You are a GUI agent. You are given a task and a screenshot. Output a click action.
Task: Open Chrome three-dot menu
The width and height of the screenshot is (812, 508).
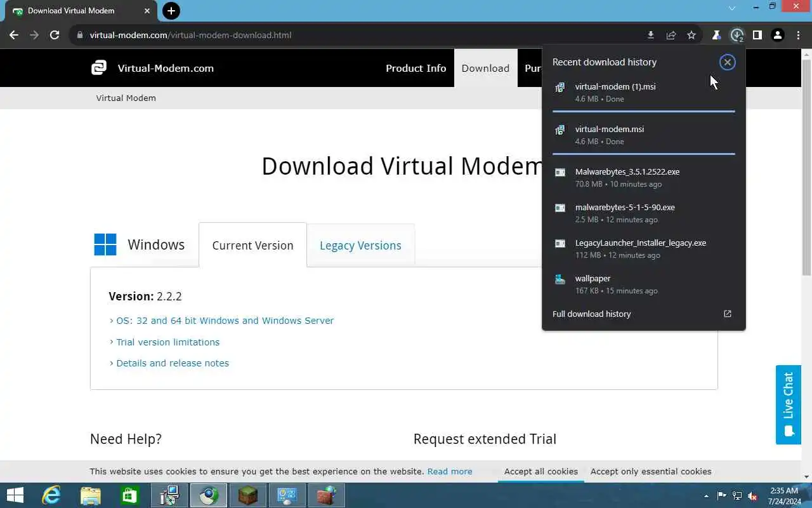pyautogui.click(x=798, y=35)
